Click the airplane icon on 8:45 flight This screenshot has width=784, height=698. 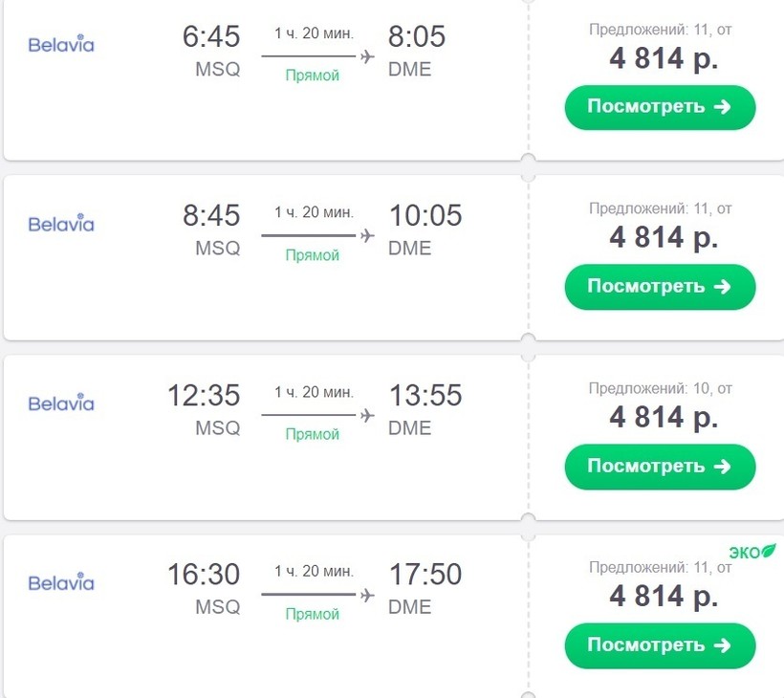367,235
